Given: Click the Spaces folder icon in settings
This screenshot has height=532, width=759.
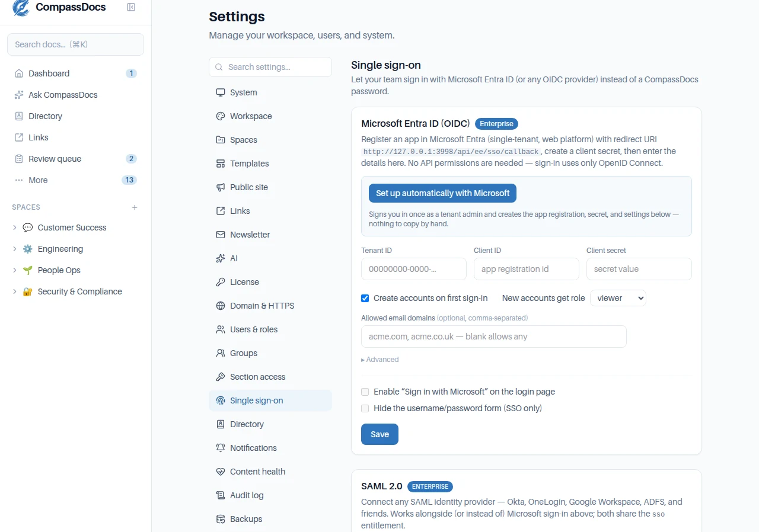Looking at the screenshot, I should [221, 140].
